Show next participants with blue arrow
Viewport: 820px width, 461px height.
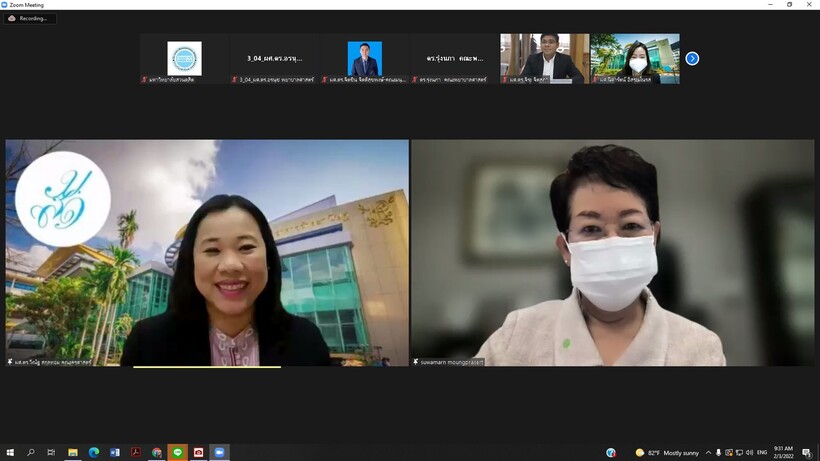(x=692, y=59)
